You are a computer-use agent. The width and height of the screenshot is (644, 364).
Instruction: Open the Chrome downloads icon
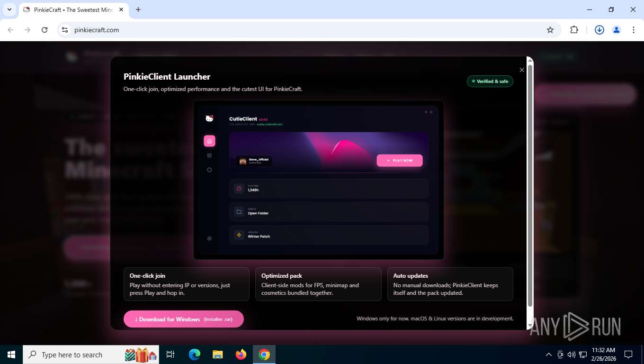(599, 30)
